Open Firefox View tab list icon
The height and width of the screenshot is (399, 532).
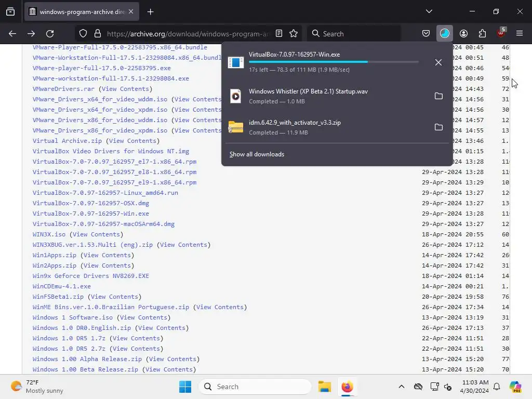point(10,11)
